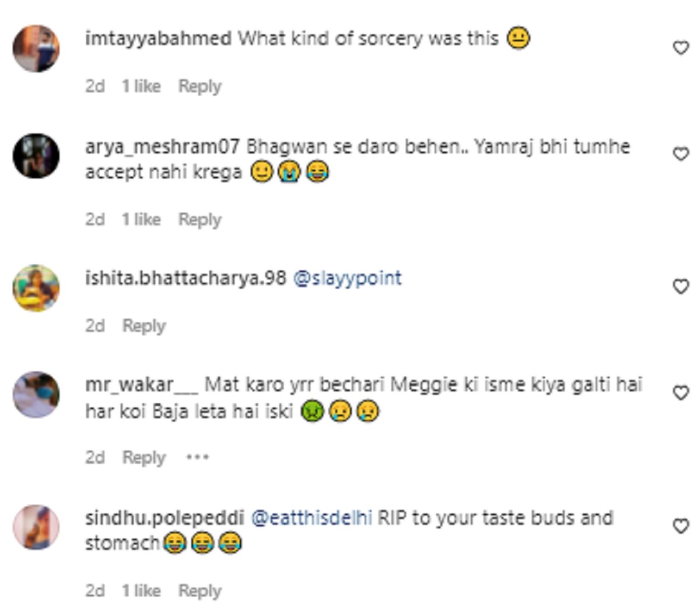This screenshot has width=700, height=611.
Task: Reply to arya_meshram07's comment
Action: [x=199, y=220]
